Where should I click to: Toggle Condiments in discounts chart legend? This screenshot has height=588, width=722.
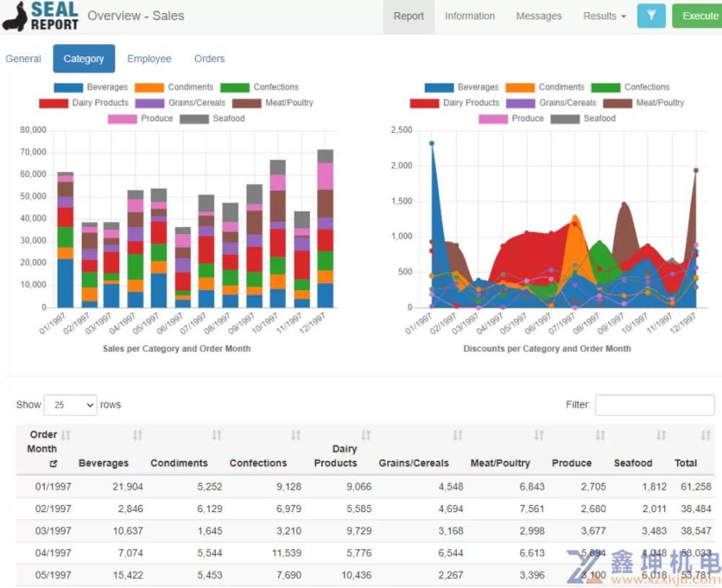[x=545, y=87]
